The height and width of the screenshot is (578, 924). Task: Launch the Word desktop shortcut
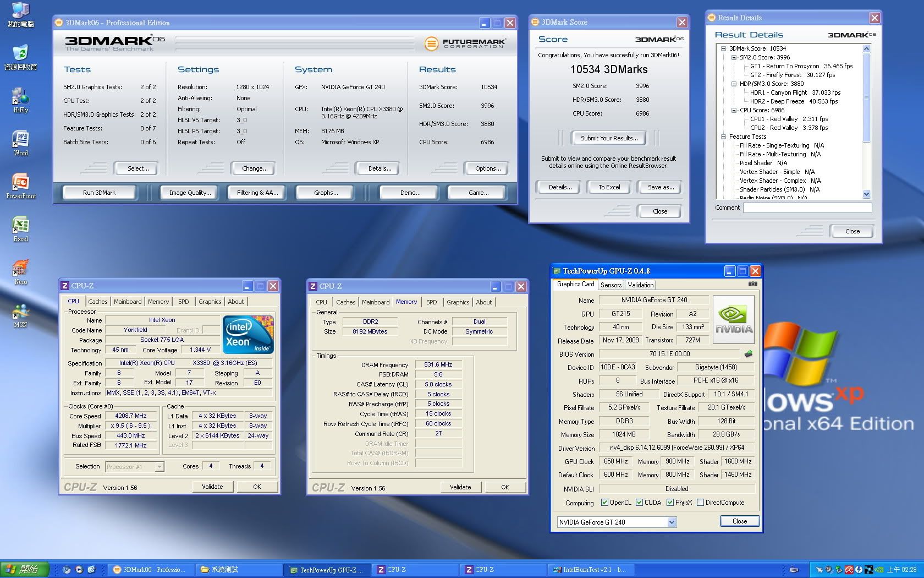coord(20,143)
